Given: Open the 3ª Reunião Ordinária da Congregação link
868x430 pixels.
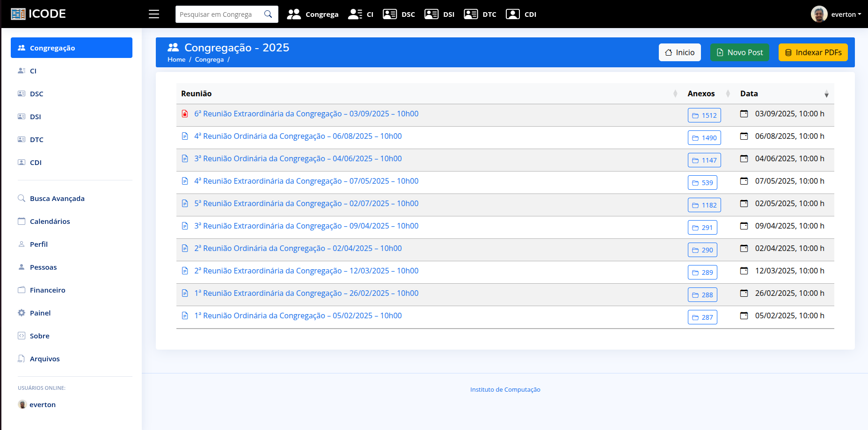Looking at the screenshot, I should pos(298,158).
